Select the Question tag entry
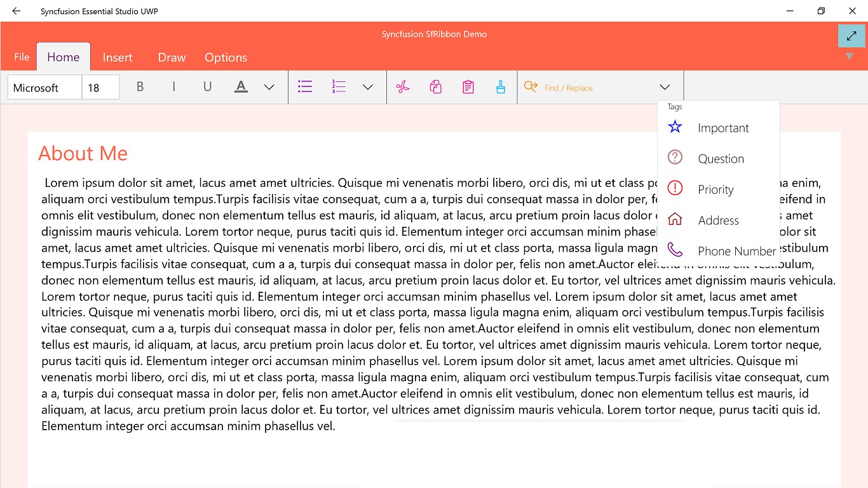The height and width of the screenshot is (488, 868). [x=719, y=158]
